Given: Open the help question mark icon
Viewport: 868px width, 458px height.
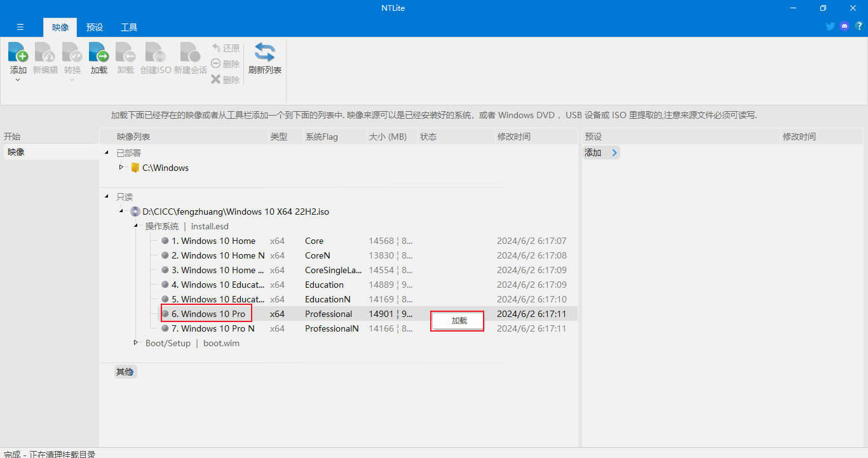Looking at the screenshot, I should [859, 27].
